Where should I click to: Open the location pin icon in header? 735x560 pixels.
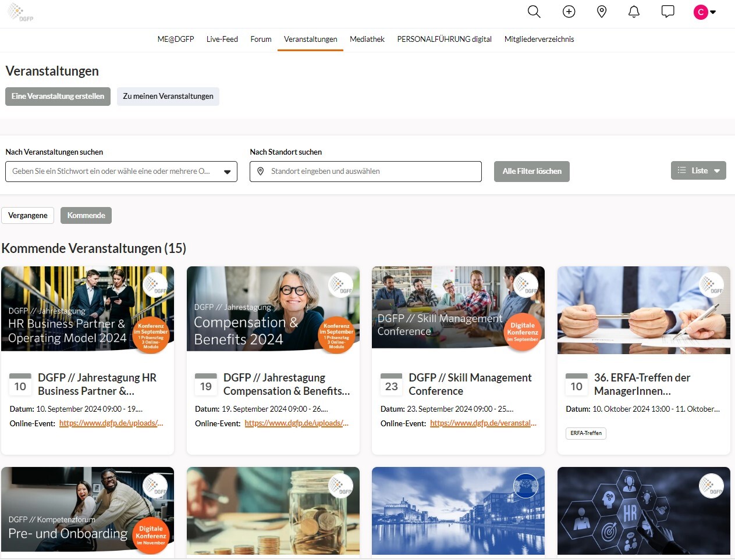[x=602, y=12]
